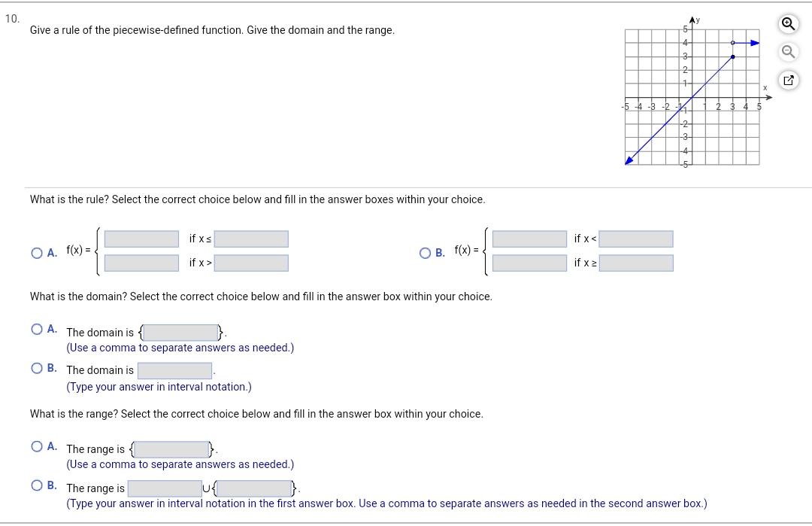This screenshot has width=812, height=526.
Task: Click the condition box after 'if x ≥'
Action: 636,263
